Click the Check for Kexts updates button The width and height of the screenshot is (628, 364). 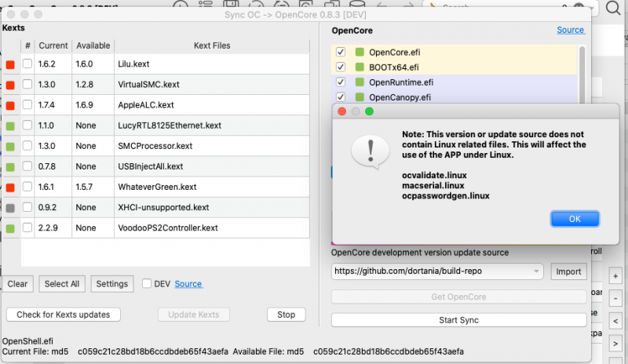(x=69, y=315)
